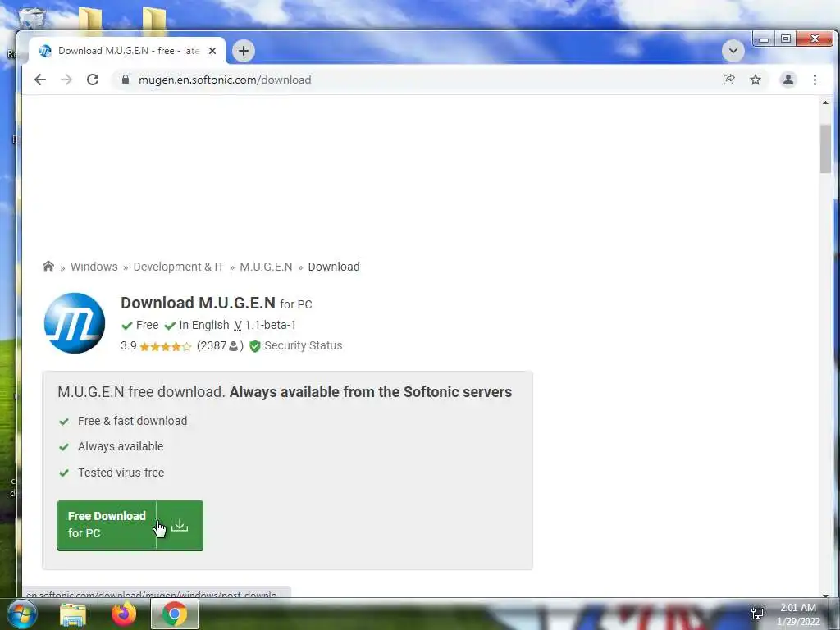The image size is (840, 630).
Task: Click the Always available list item
Action: (x=121, y=446)
